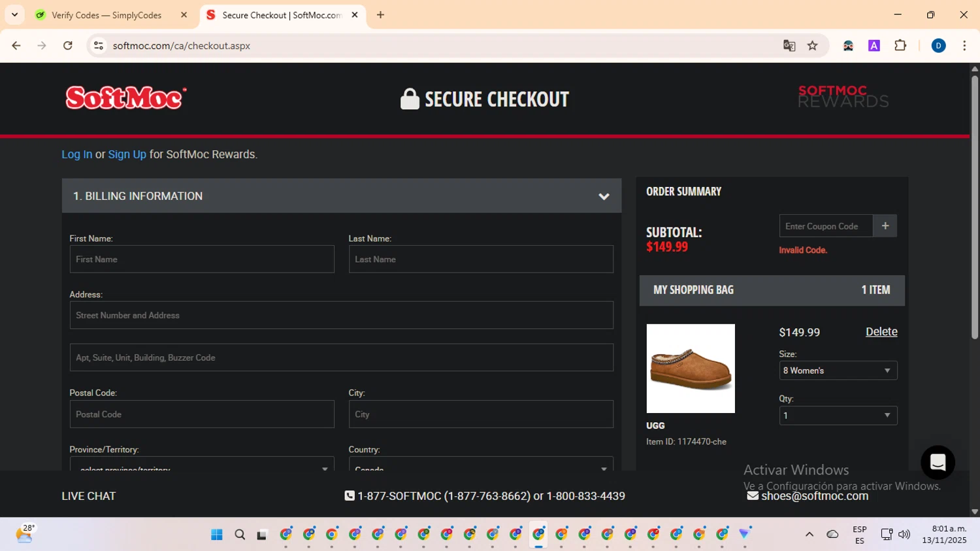The width and height of the screenshot is (980, 551).
Task: Click the shoes@softmoc.com email link
Action: pos(815,496)
